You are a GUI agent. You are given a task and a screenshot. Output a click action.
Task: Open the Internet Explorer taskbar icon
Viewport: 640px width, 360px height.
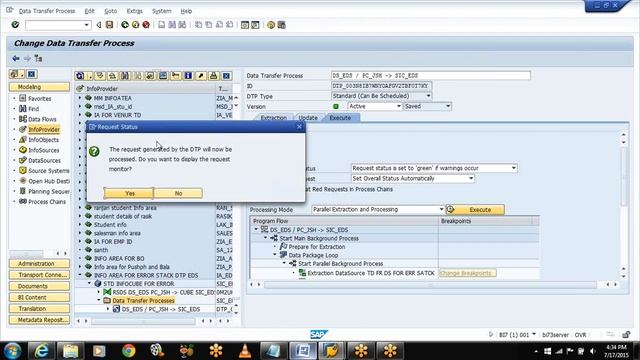coord(42,351)
